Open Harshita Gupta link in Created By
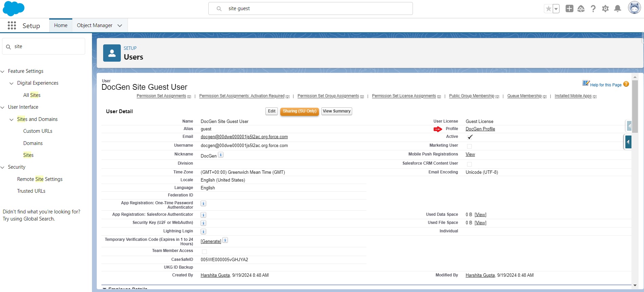This screenshot has height=292, width=644. pos(215,275)
